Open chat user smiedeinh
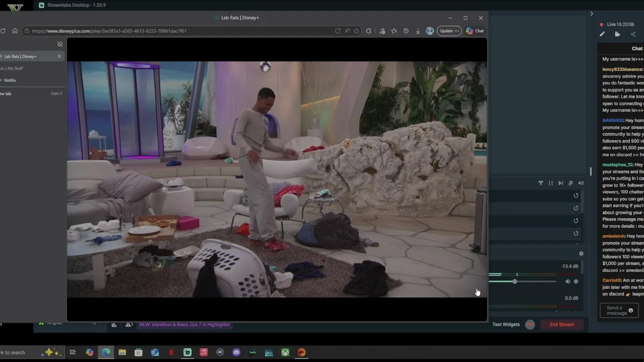The width and height of the screenshot is (644, 362). point(613,236)
